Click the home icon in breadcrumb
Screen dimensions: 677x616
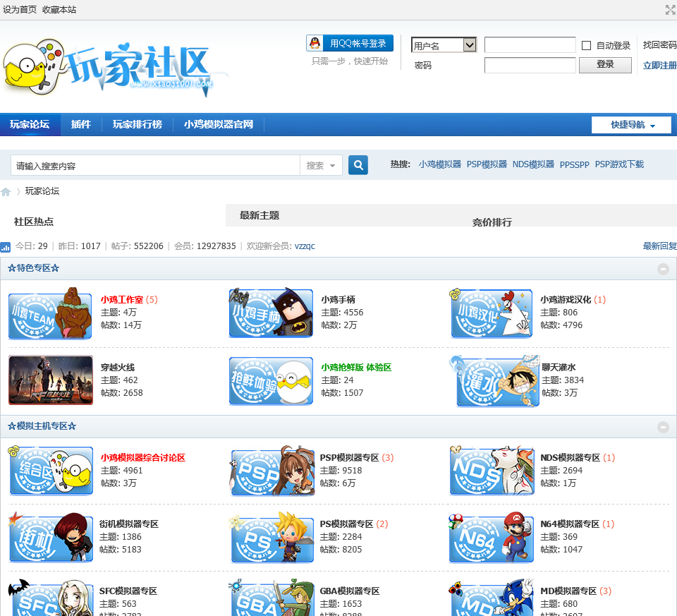coord(6,192)
